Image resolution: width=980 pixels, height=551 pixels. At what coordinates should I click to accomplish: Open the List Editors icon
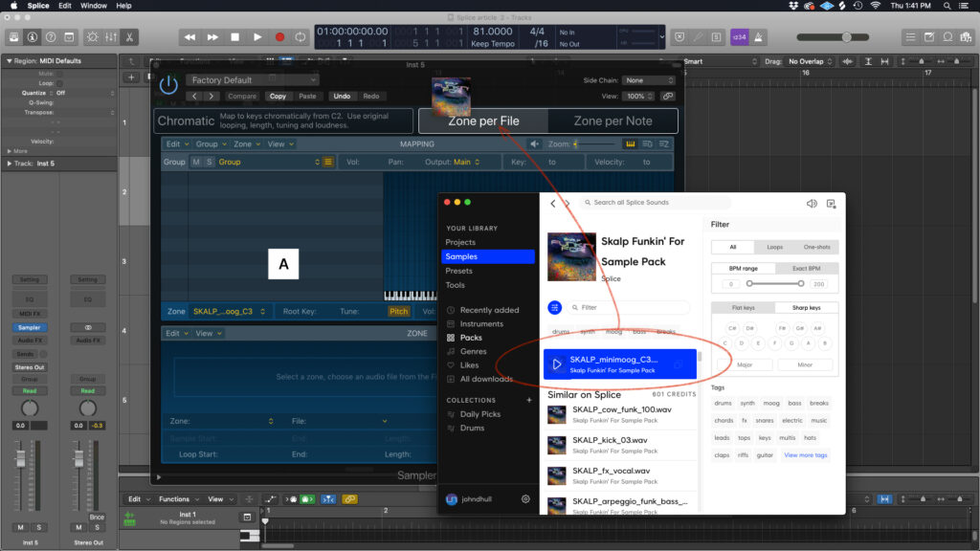pos(911,37)
